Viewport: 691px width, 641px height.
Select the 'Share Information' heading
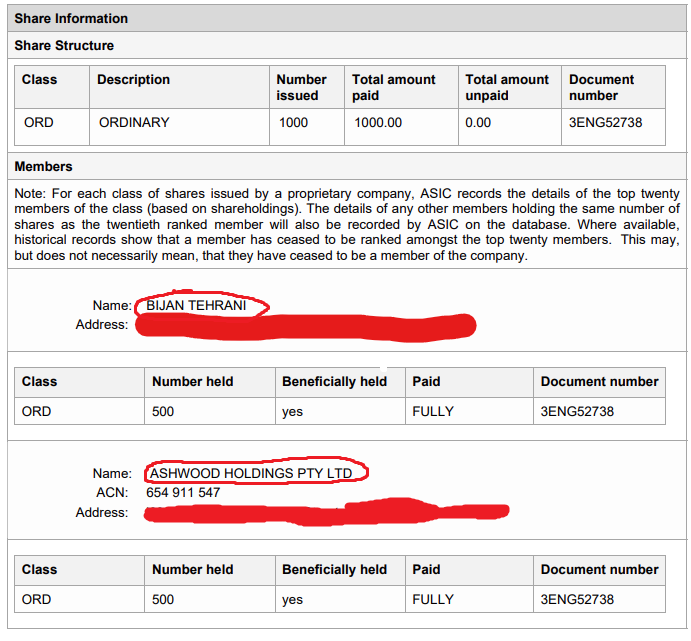(71, 19)
